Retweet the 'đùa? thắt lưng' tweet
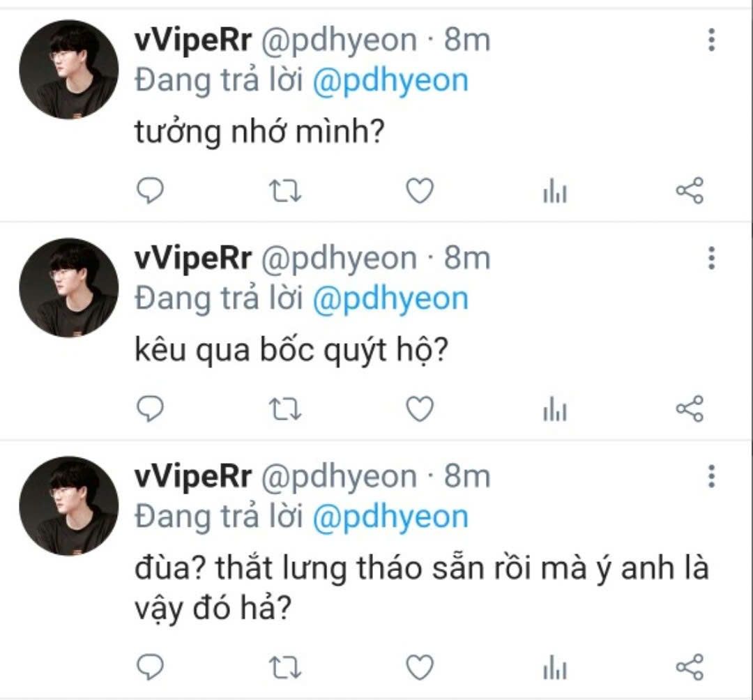 [284, 667]
